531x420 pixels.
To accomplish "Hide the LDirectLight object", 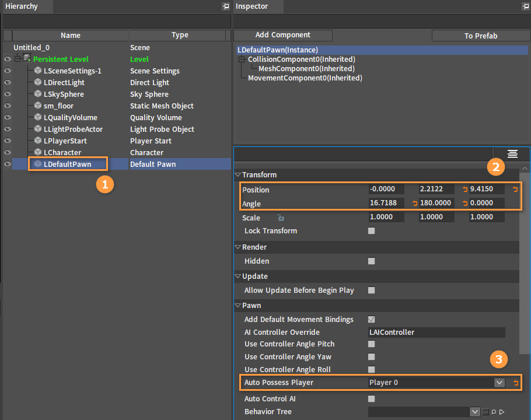I will [x=8, y=82].
